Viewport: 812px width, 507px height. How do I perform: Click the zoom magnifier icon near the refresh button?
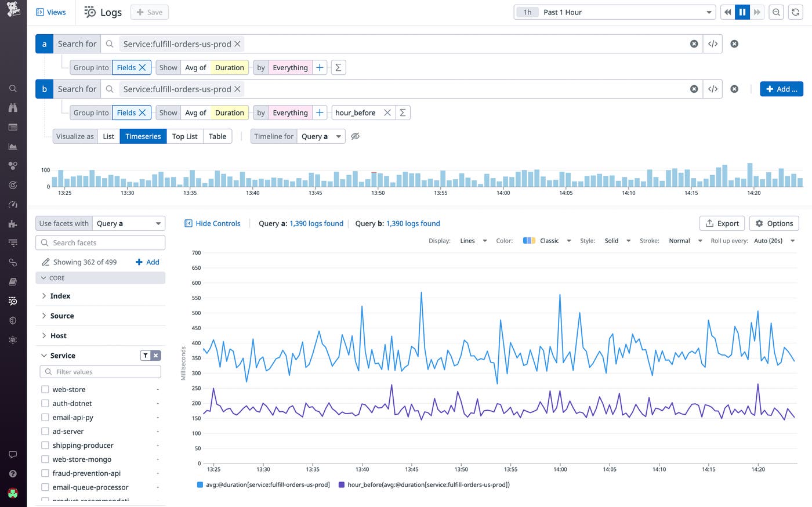[x=776, y=12]
